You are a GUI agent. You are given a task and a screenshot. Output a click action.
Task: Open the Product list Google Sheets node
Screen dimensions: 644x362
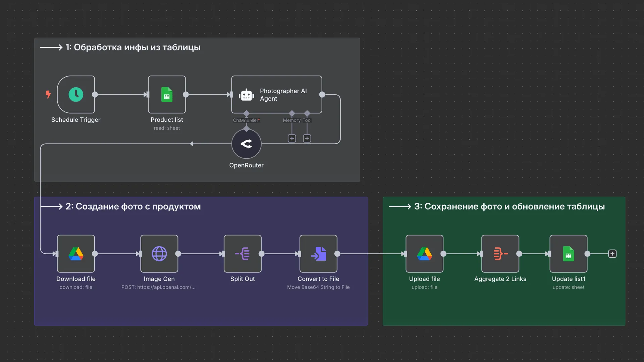167,95
